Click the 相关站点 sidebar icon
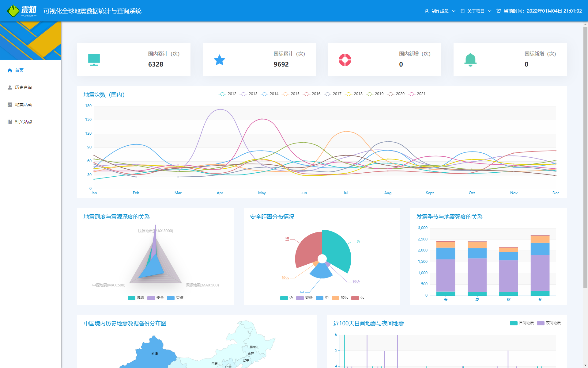588x368 pixels. tap(10, 122)
